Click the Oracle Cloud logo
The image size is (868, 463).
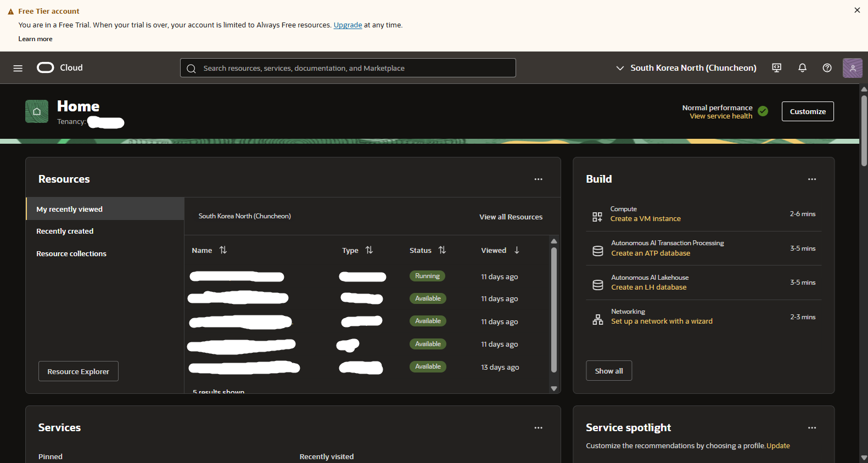[60, 67]
